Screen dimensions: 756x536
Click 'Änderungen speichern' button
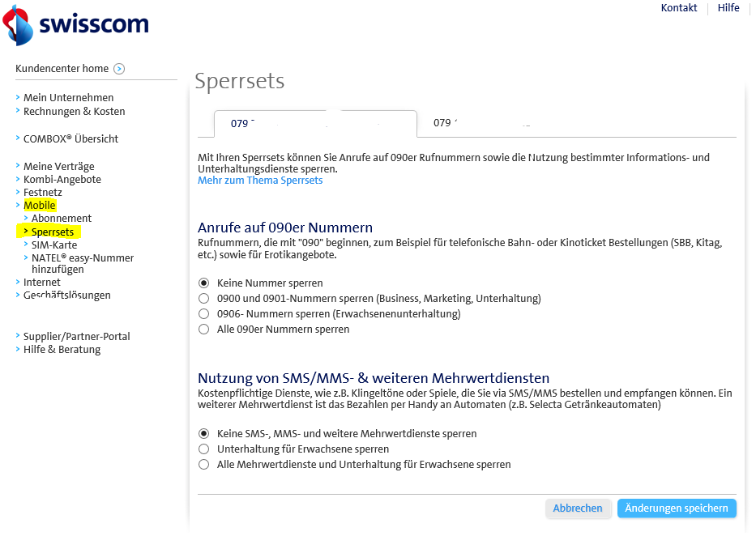(x=677, y=508)
